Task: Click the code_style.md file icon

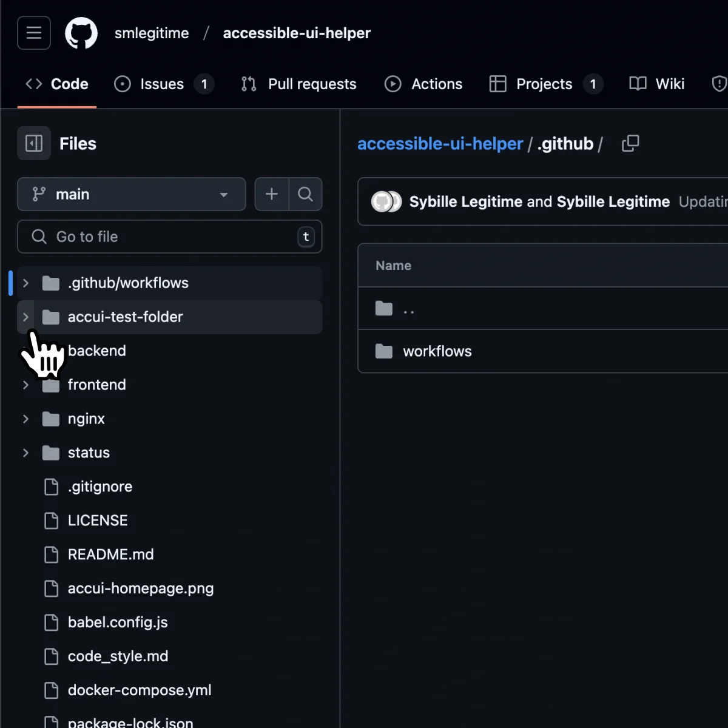Action: pyautogui.click(x=52, y=656)
